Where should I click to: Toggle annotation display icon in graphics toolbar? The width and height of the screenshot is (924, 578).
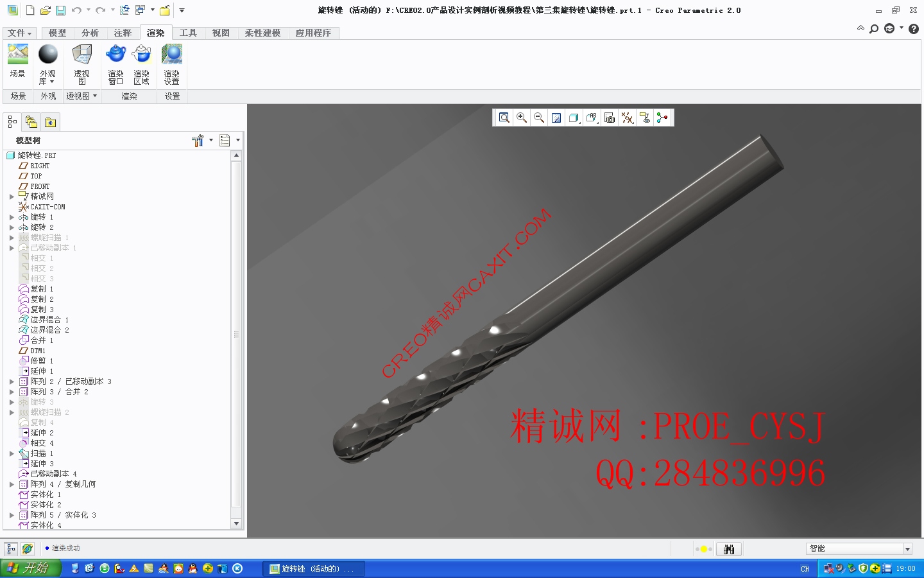tap(645, 118)
